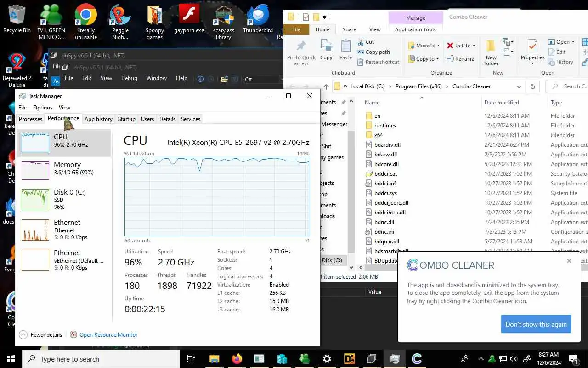The width and height of the screenshot is (588, 368).
Task: Close the Combo Cleaner notification
Action: pyautogui.click(x=569, y=261)
